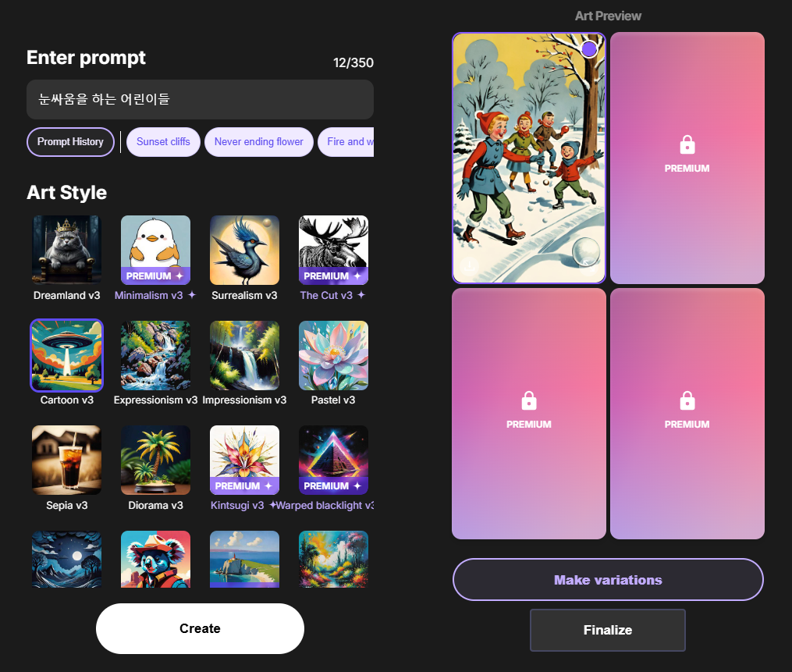Click Make variations
The image size is (792, 672).
(608, 580)
